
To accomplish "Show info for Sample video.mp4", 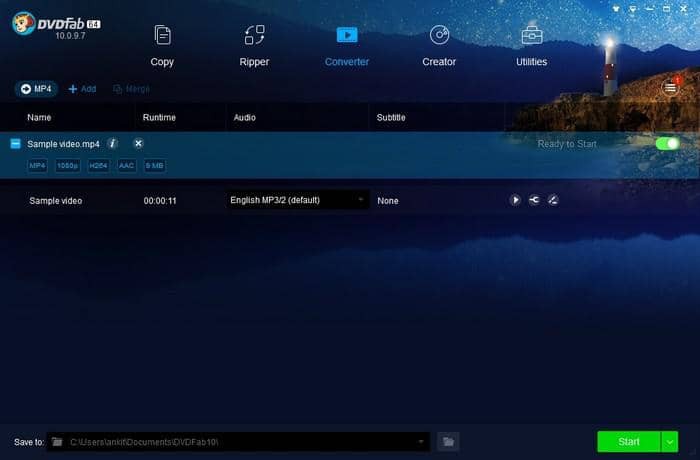I will tap(112, 144).
